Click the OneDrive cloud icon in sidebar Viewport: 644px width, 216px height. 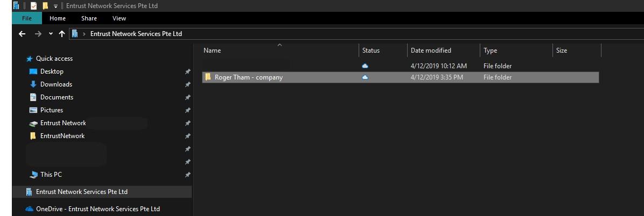[x=29, y=208]
